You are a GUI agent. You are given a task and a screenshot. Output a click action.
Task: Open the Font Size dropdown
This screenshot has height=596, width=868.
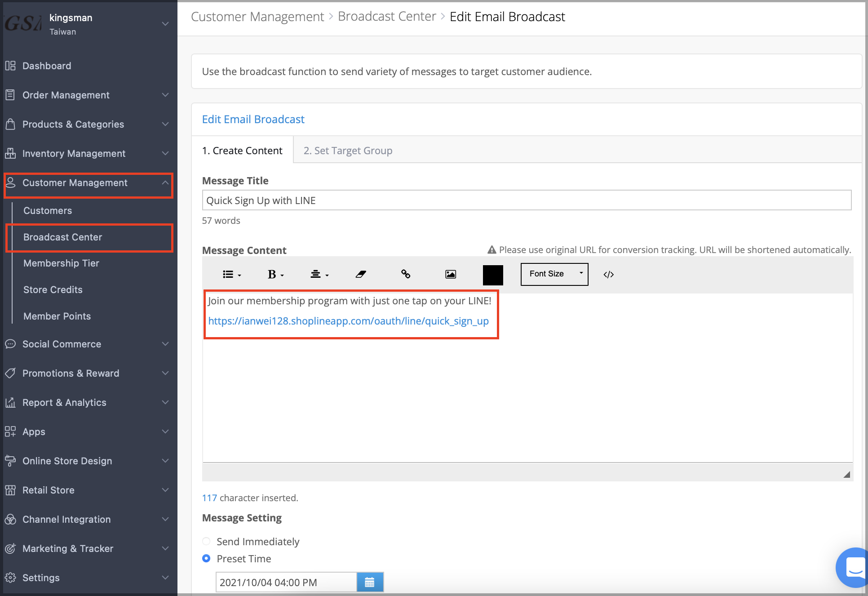point(554,274)
